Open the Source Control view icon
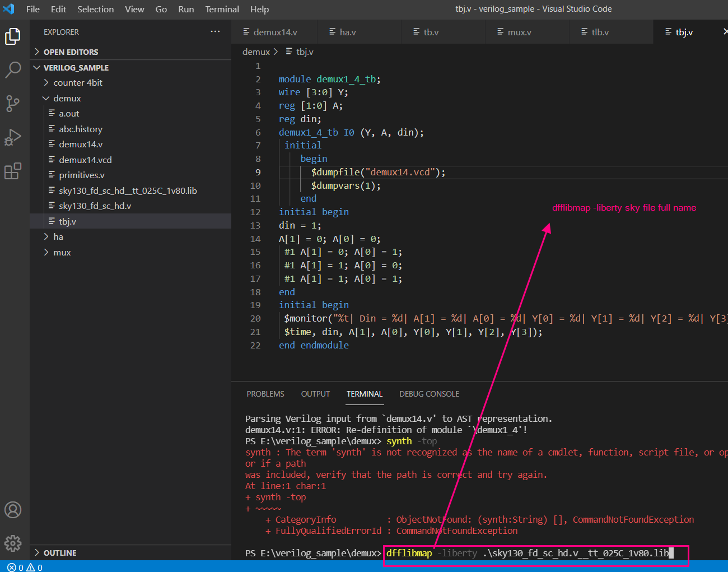728x572 pixels. pos(13,104)
